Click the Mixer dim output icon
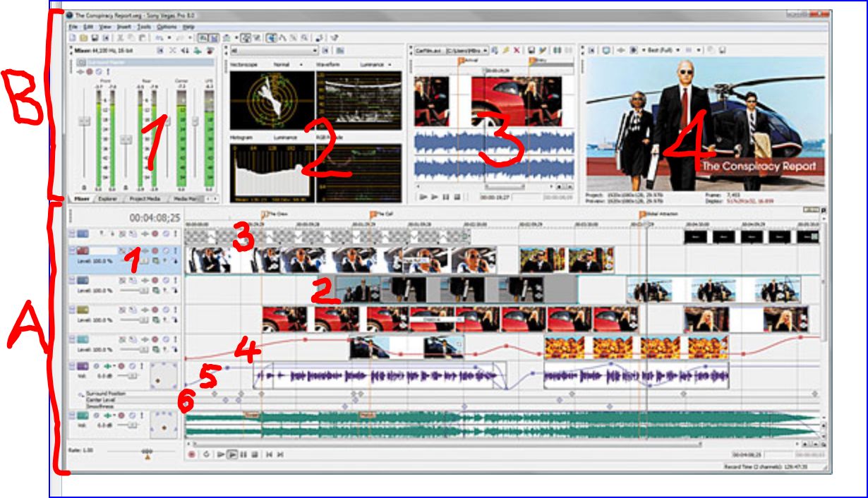This screenshot has width=868, height=498. click(185, 51)
